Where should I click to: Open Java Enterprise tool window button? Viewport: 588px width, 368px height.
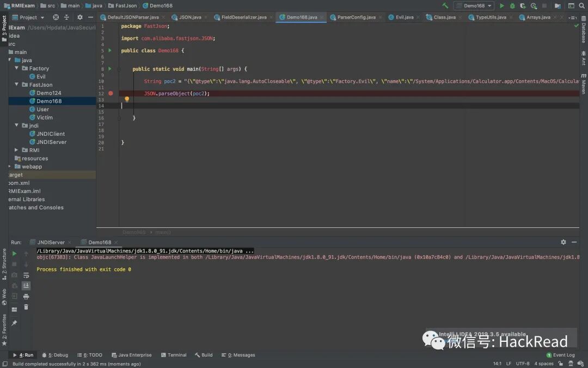point(132,355)
